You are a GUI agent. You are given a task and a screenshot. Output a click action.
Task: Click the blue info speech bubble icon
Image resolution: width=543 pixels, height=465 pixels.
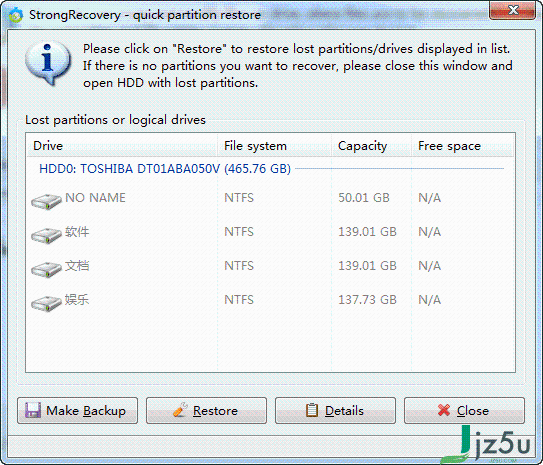47,62
